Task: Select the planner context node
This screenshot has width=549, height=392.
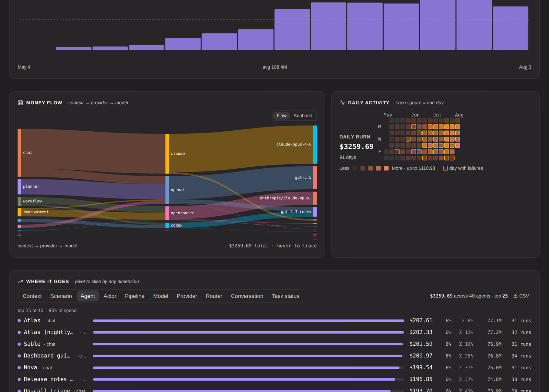Action: 20,187
